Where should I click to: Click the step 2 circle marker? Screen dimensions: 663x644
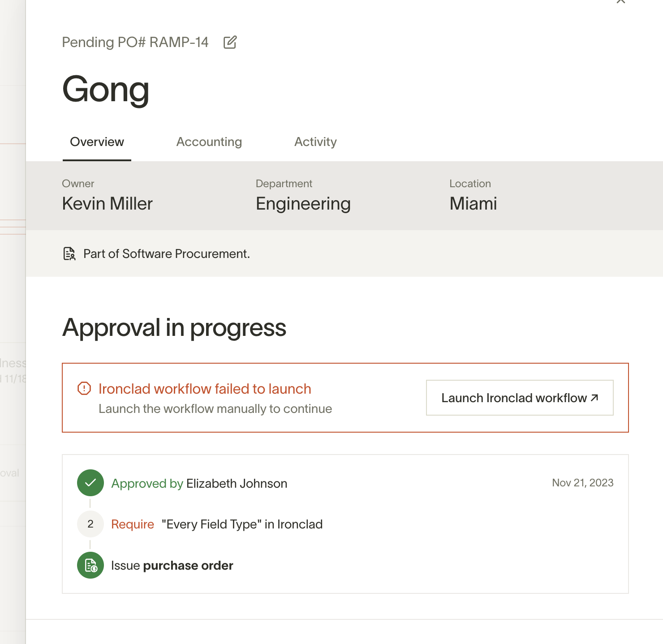point(90,524)
